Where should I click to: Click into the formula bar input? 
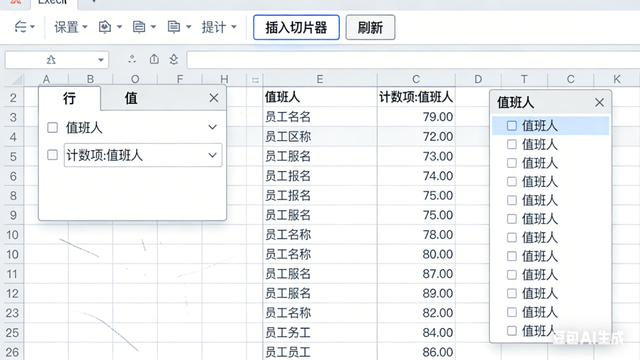413,60
